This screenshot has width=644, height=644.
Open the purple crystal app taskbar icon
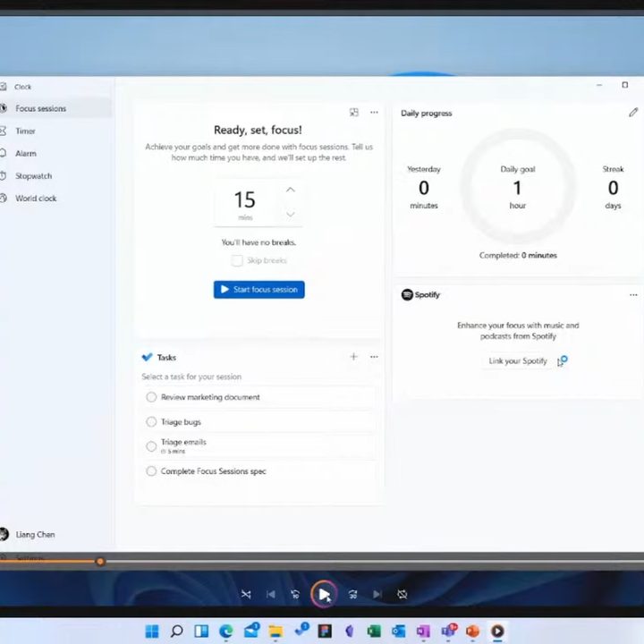(x=350, y=631)
